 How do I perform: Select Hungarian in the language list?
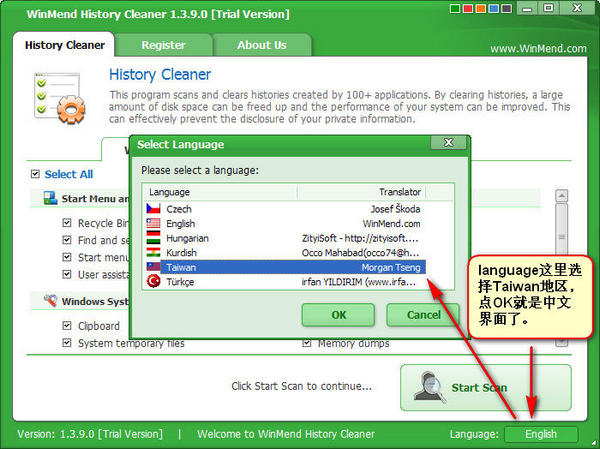point(188,238)
